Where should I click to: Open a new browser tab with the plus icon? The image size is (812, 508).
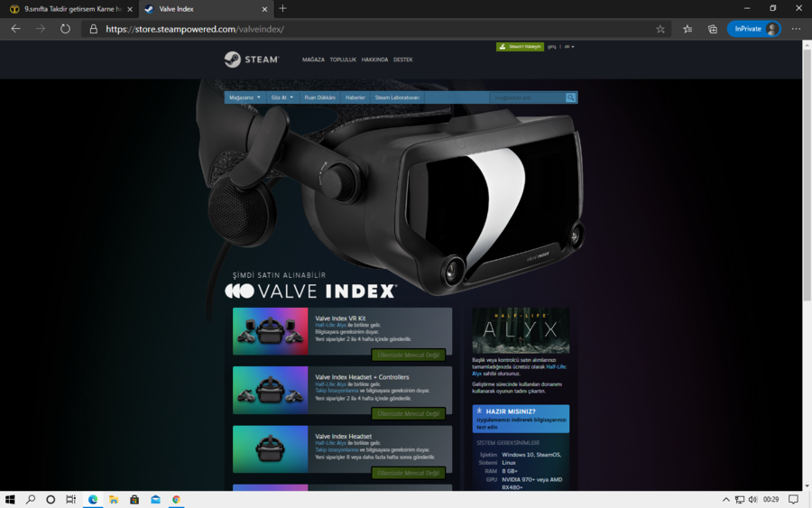(x=282, y=8)
